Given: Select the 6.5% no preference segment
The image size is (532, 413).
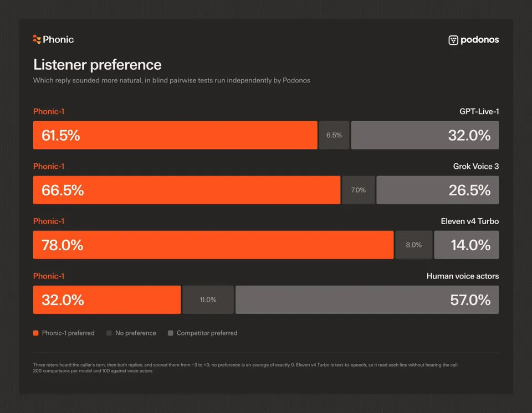Looking at the screenshot, I should (334, 135).
